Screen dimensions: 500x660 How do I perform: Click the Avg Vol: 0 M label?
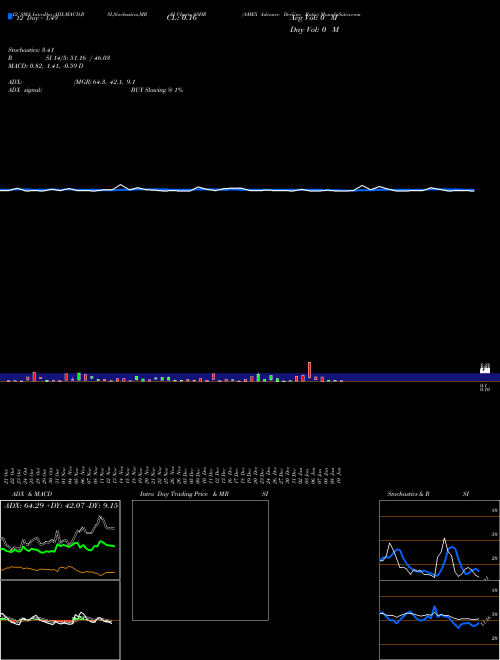coord(314,18)
